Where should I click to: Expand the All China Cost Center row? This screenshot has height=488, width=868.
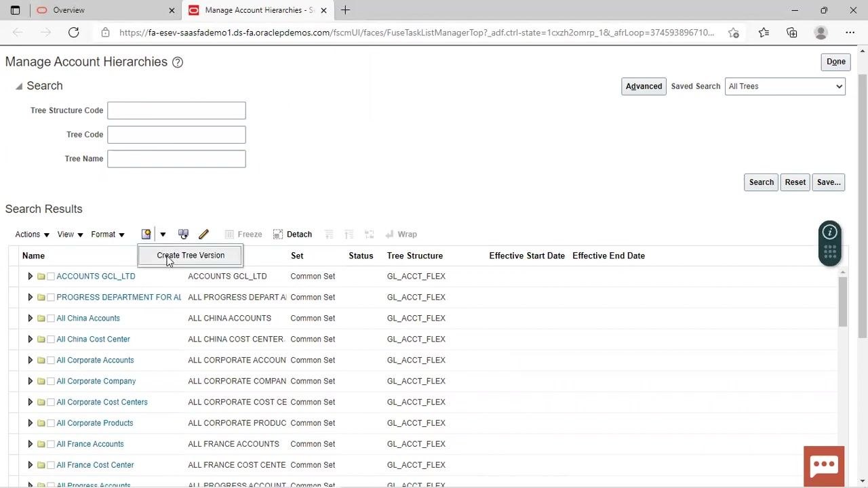[x=30, y=340]
